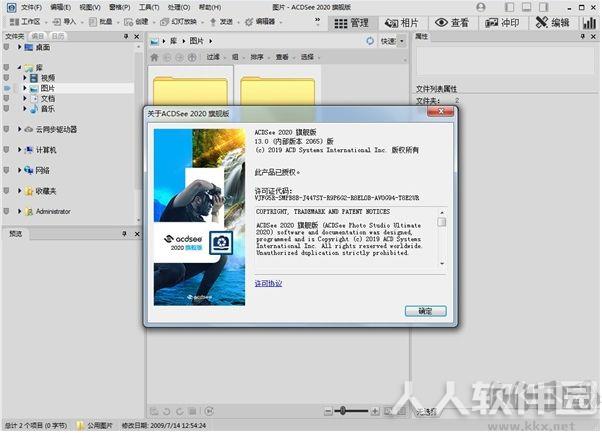Click zoom-in plus beside thumbnail slider

375,412
